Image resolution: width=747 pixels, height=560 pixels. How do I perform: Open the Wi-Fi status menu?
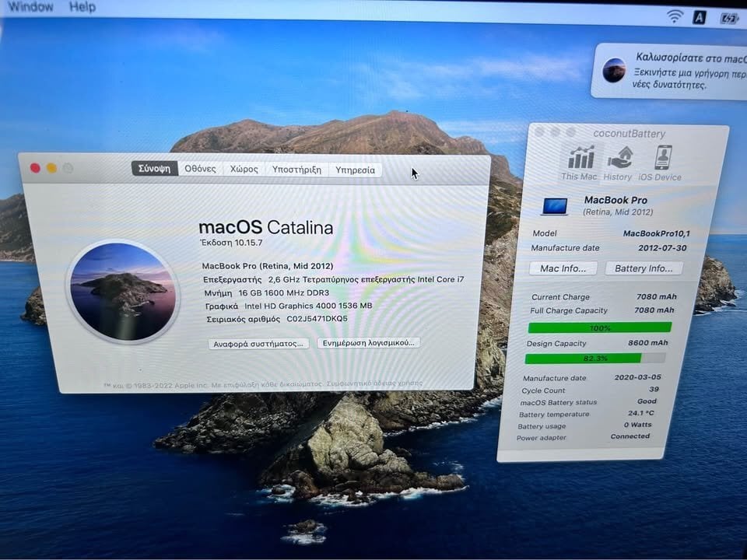pos(674,16)
